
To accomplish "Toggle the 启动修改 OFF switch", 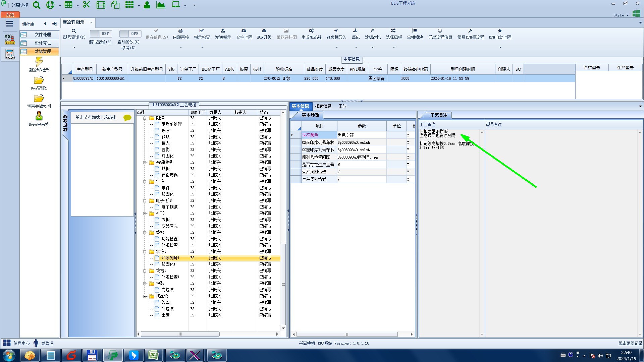I will pos(130,34).
